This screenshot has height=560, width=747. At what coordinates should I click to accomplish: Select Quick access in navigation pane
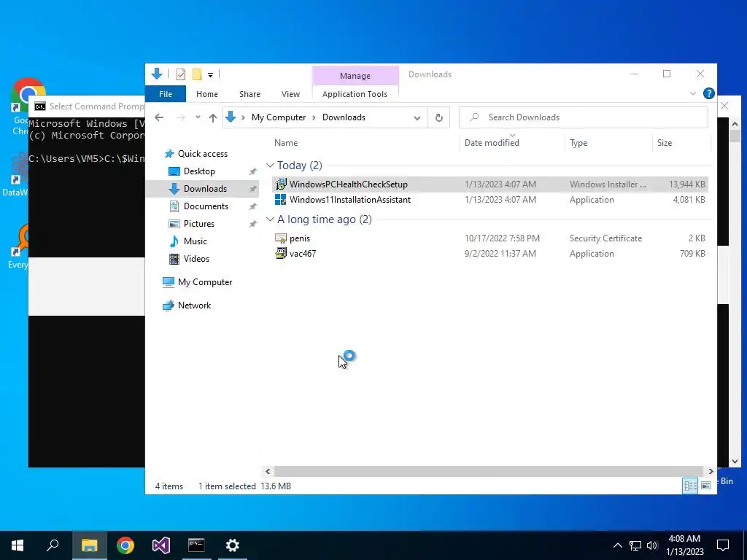pos(203,154)
